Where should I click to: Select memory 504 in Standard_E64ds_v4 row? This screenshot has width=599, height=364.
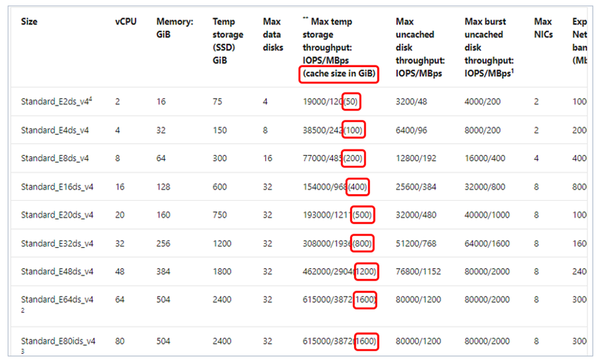(x=163, y=299)
